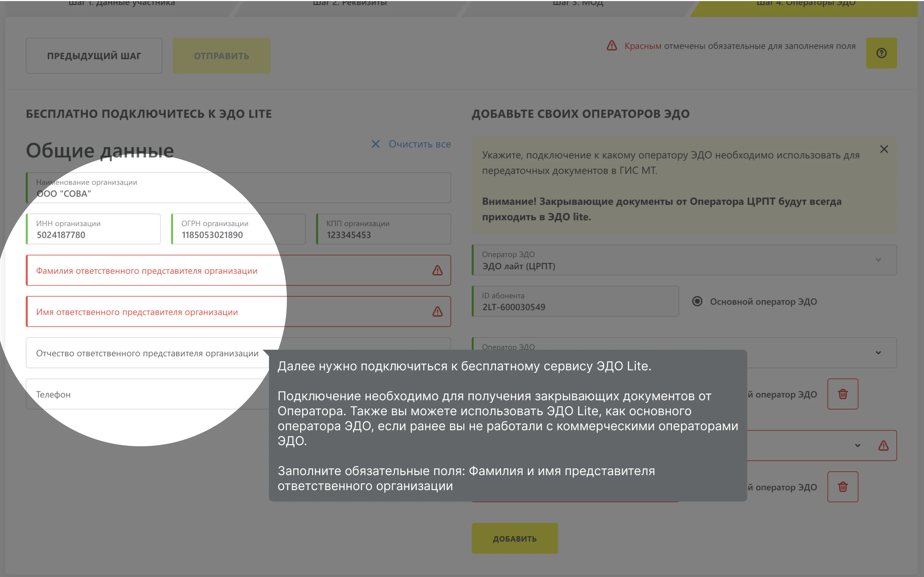This screenshot has height=577, width=924.
Task: Open the help question mark icon
Action: click(x=881, y=53)
